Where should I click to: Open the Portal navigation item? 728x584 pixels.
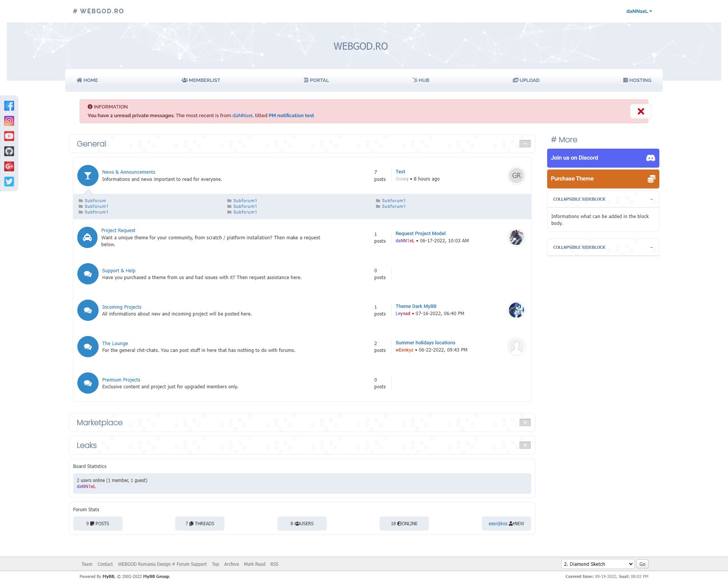(x=316, y=80)
